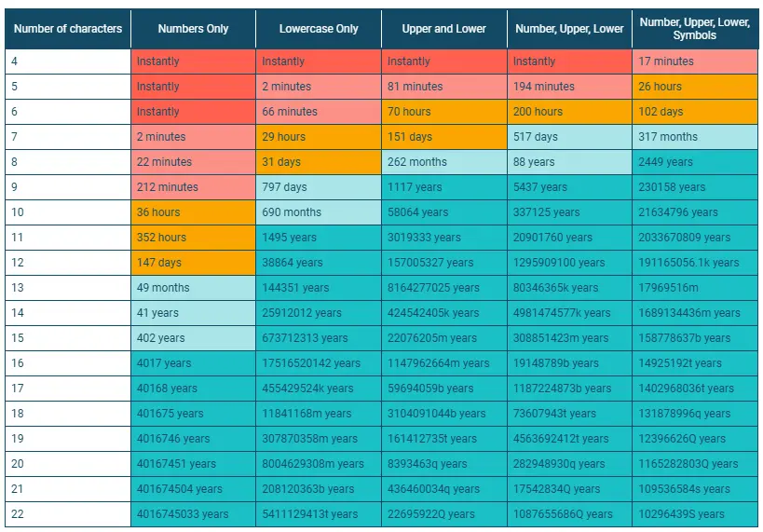Select the row label '22' cell
The width and height of the screenshot is (763, 532).
68,514
